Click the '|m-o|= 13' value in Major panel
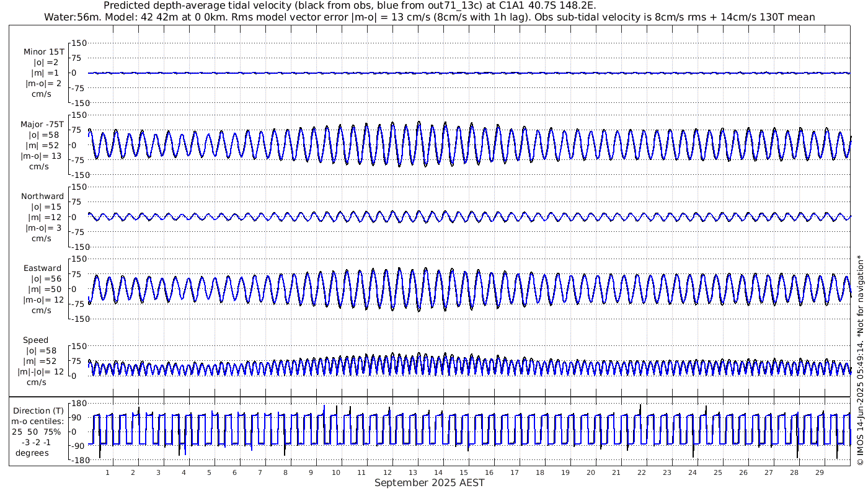 tap(41, 156)
